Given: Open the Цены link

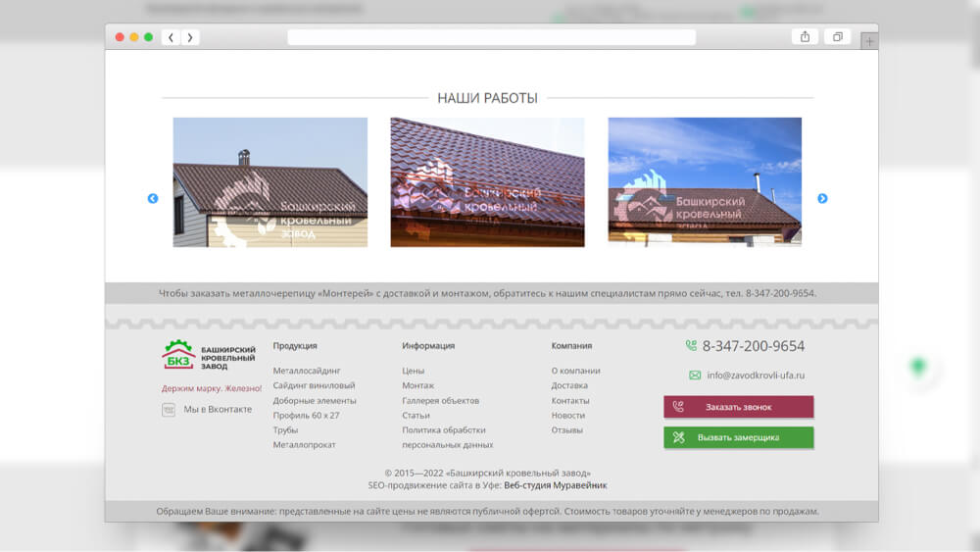Looking at the screenshot, I should 414,371.
